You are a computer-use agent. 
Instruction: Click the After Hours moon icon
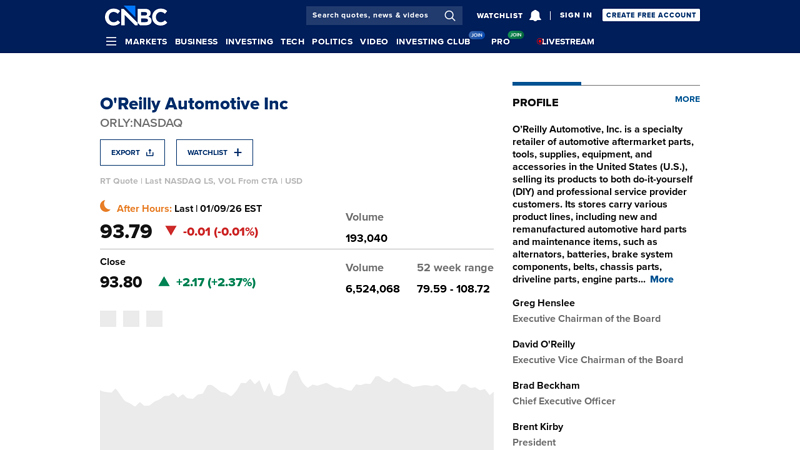[105, 207]
